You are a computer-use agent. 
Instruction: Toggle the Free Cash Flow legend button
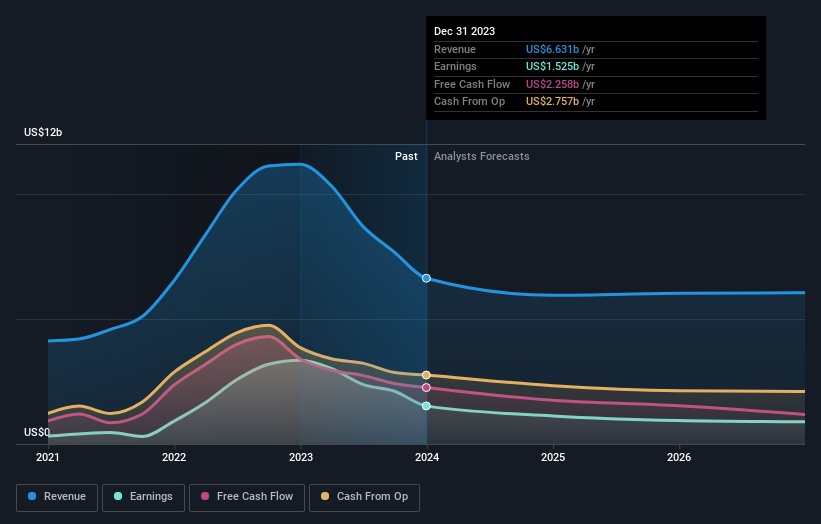tap(247, 497)
